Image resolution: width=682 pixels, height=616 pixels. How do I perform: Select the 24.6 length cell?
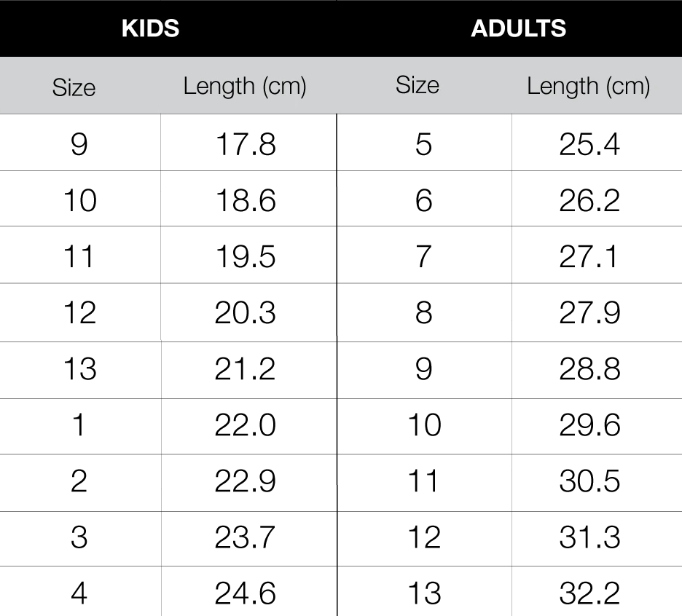click(248, 591)
